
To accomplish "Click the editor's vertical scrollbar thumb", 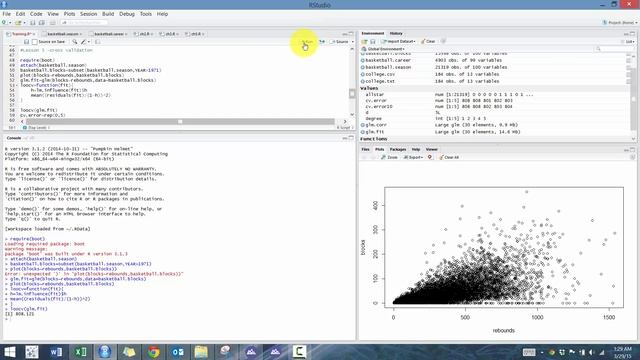I will [x=352, y=93].
